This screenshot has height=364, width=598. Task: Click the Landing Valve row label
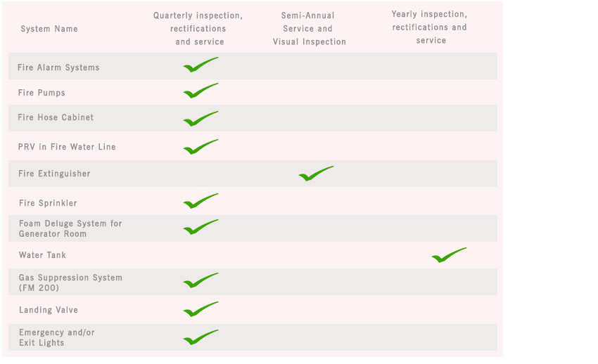tap(49, 310)
